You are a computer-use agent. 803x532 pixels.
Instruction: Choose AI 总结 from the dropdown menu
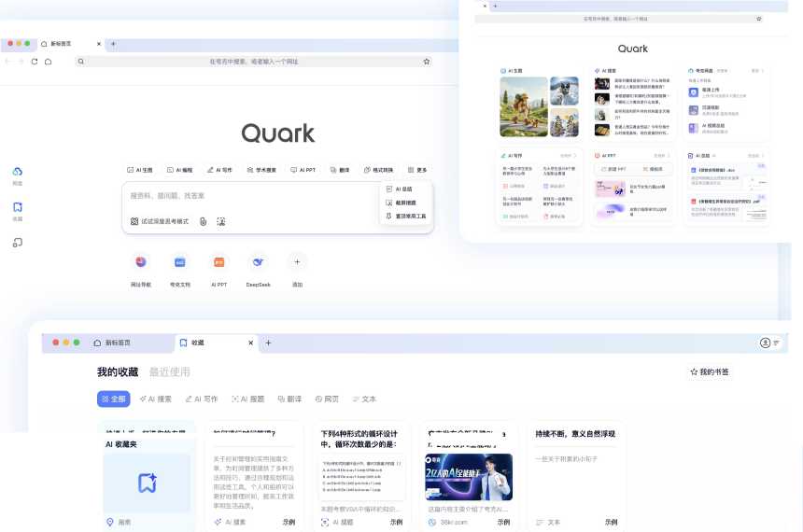[x=399, y=189]
